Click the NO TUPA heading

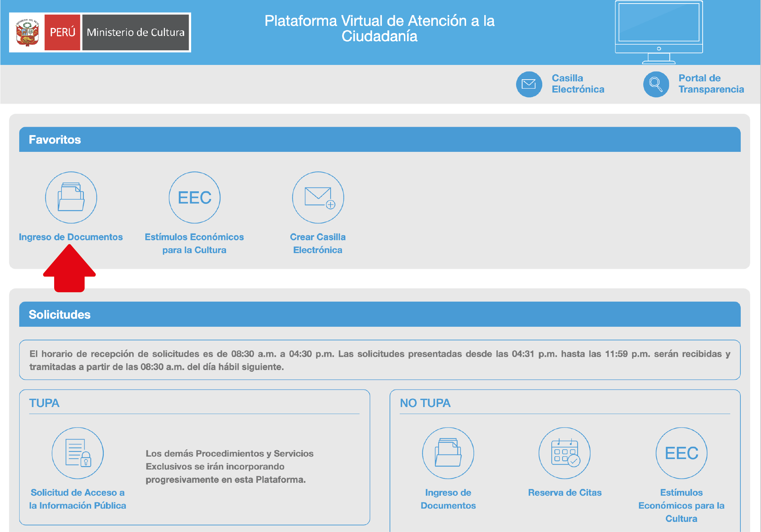pos(425,403)
